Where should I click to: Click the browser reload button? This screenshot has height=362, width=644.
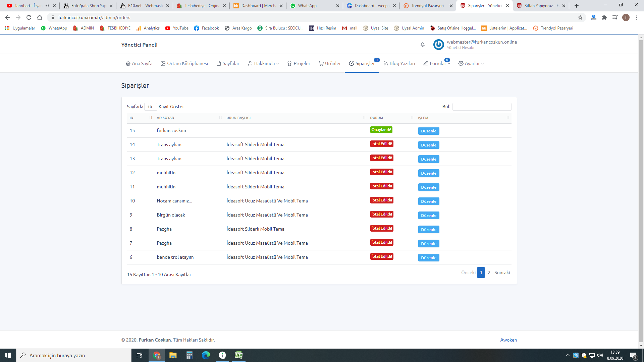coord(29,17)
